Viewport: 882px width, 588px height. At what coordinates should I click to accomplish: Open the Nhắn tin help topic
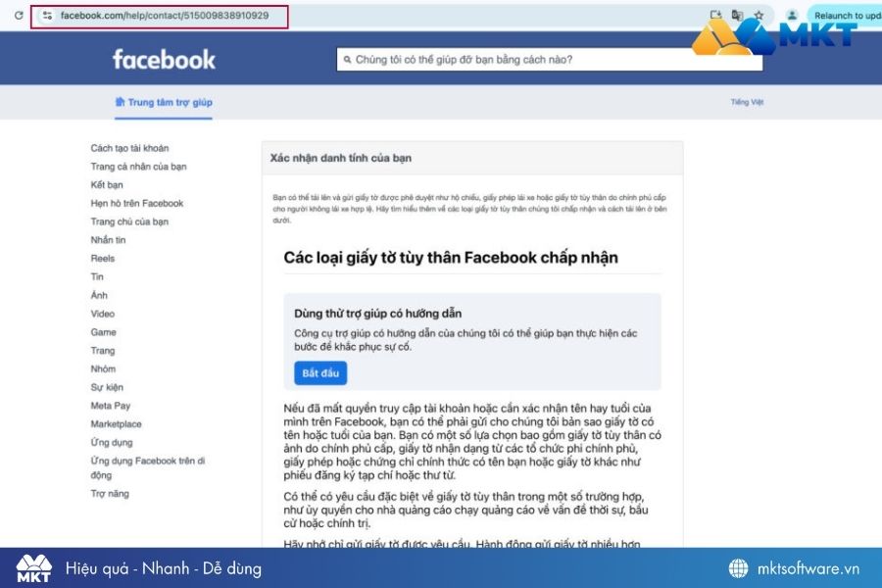108,240
